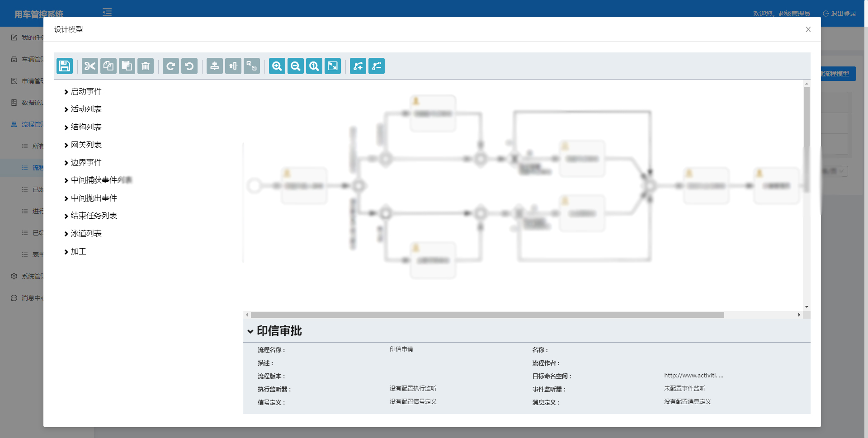Click the 设计模型 dialog title
This screenshot has height=438, width=868.
pos(69,29)
